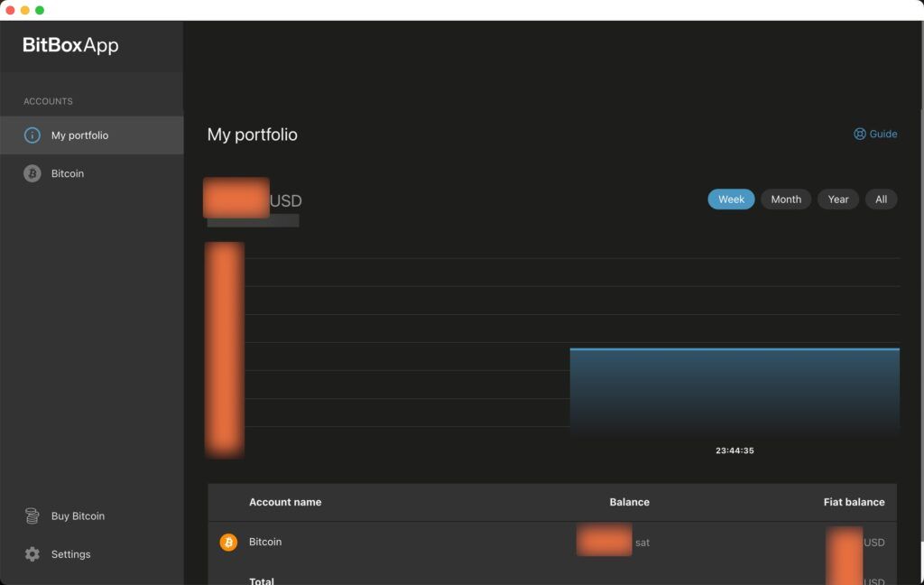Click the Fiat balance column header
The width and height of the screenshot is (924, 585).
pyautogui.click(x=854, y=502)
